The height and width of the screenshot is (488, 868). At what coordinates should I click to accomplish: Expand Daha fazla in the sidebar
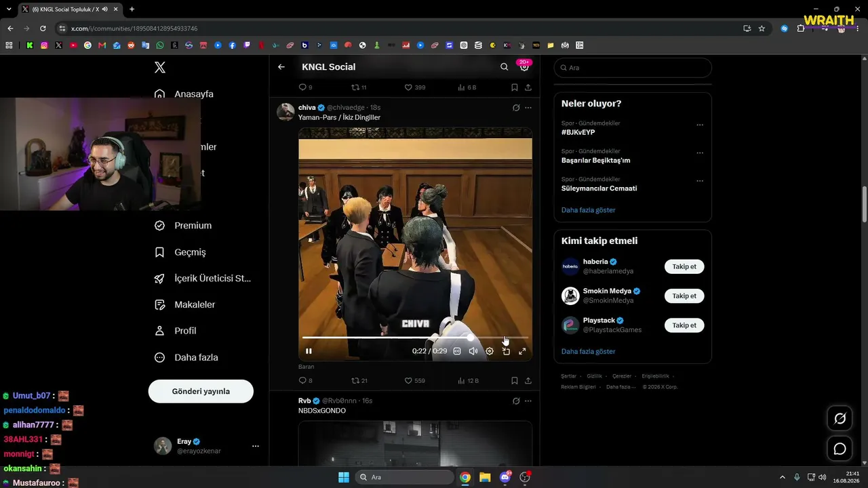(x=186, y=357)
